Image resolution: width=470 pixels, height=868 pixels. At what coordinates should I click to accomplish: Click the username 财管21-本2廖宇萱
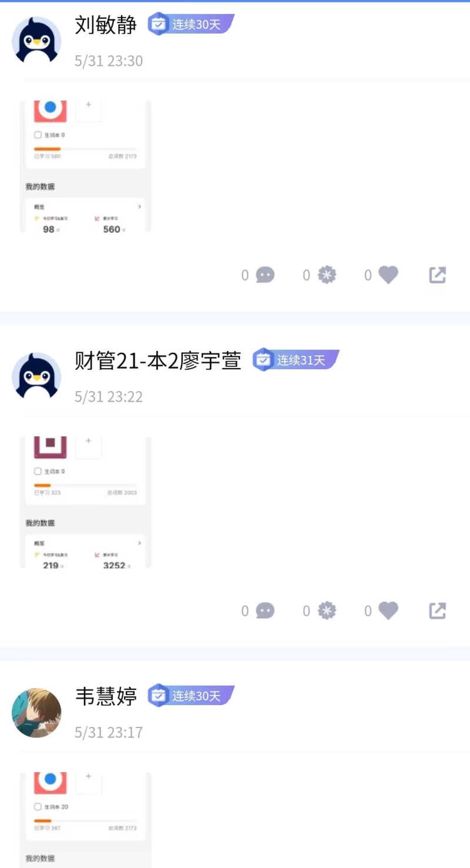tap(158, 360)
